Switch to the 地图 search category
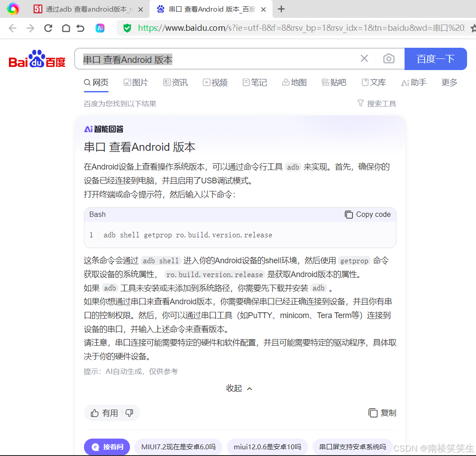This screenshot has width=476, height=456. 294,83
